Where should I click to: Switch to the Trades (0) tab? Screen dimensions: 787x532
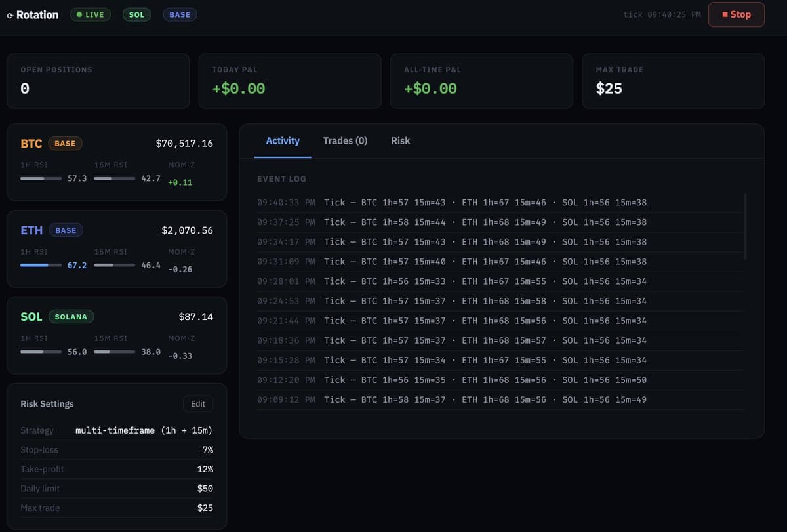(x=345, y=140)
